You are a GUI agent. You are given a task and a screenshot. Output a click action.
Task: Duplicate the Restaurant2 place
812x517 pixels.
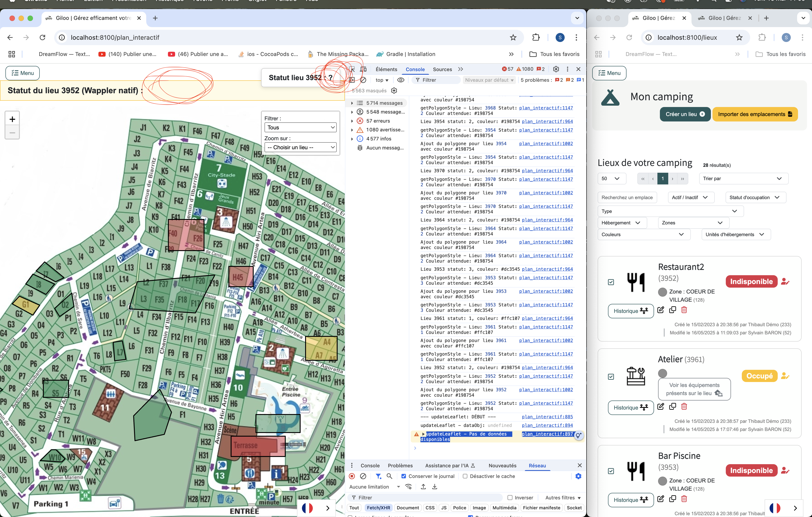pyautogui.click(x=672, y=310)
